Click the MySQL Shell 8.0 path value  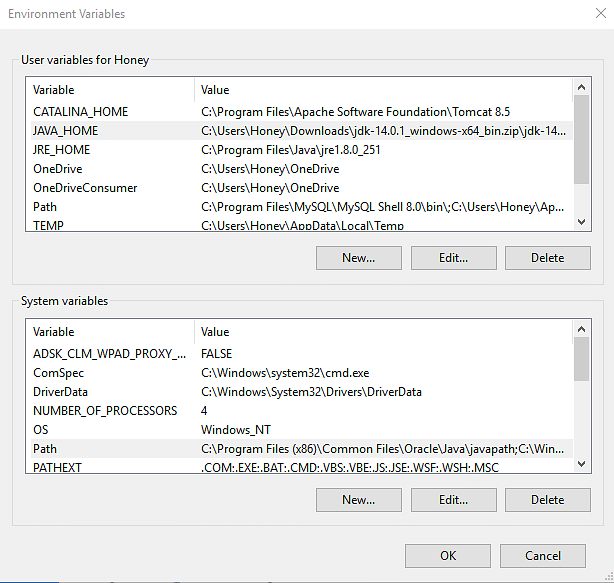click(x=383, y=207)
